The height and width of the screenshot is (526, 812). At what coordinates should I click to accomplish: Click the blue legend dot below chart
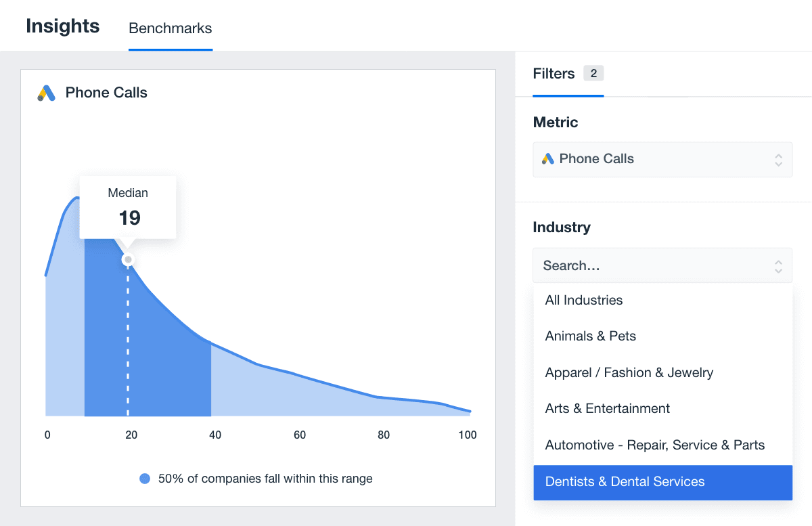(145, 479)
